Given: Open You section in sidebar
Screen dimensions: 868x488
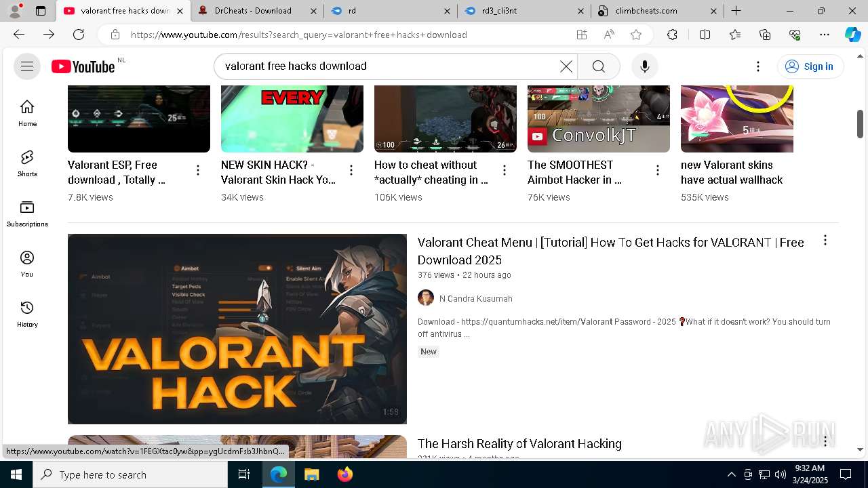Looking at the screenshot, I should [x=27, y=264].
